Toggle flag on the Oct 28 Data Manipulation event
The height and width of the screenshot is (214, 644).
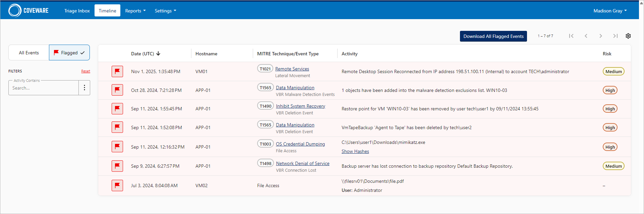coord(117,90)
